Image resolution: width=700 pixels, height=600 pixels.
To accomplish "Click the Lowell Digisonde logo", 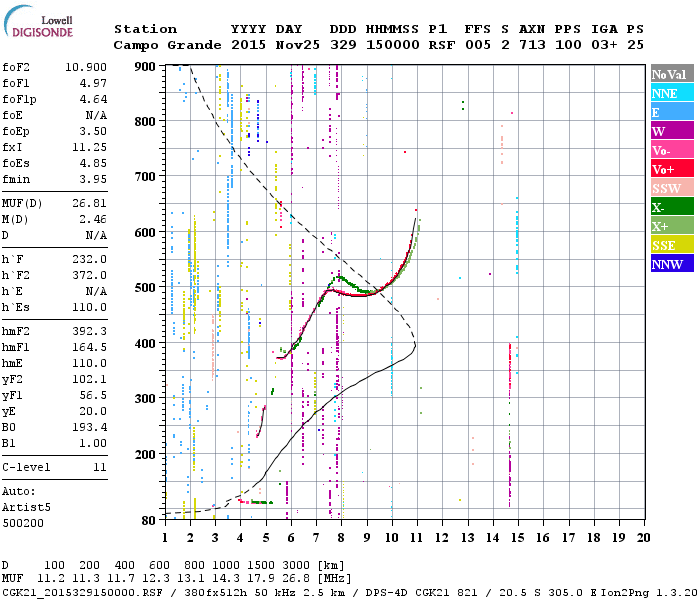I will pyautogui.click(x=38, y=22).
